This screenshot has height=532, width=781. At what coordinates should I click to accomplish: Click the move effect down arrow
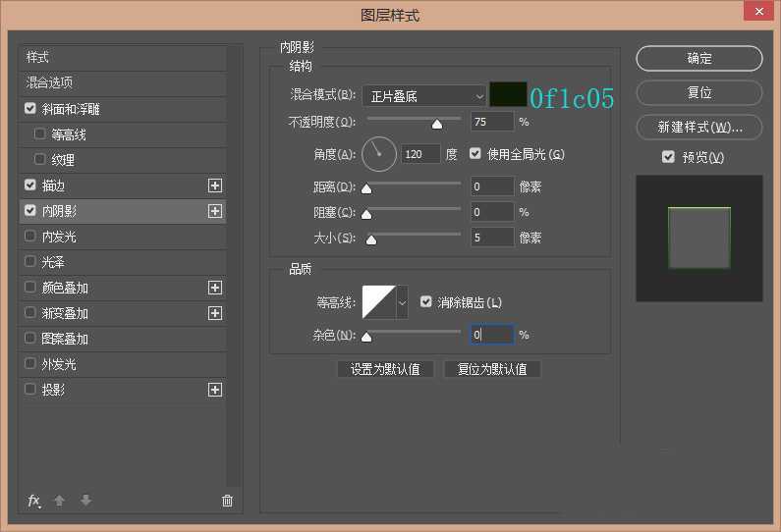coord(85,501)
